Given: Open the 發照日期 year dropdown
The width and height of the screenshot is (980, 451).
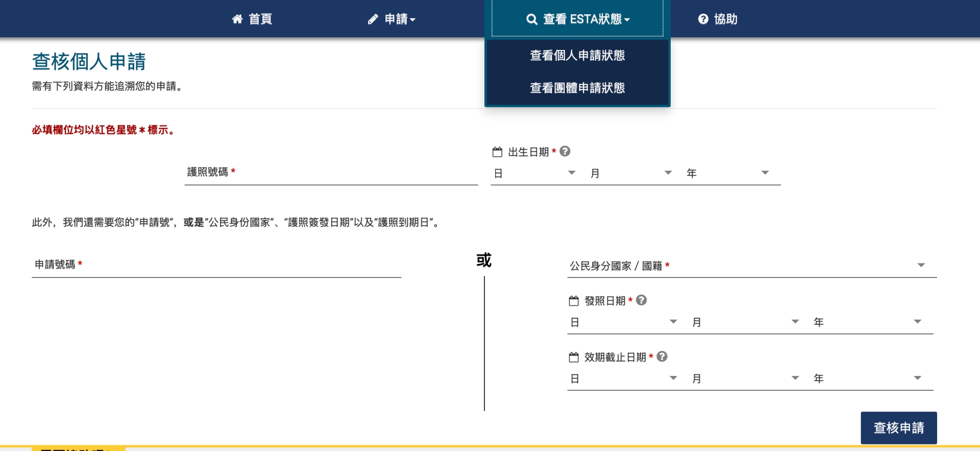Looking at the screenshot, I should (x=869, y=322).
